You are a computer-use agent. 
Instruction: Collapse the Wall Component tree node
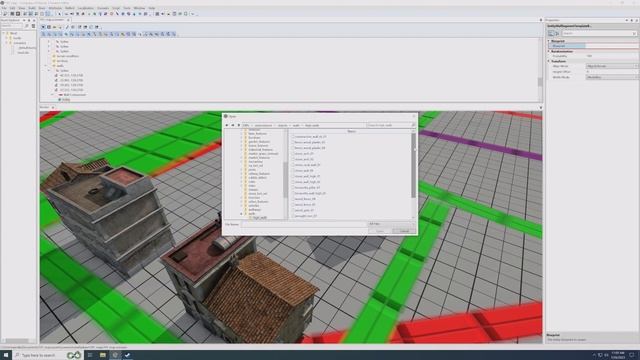click(x=53, y=95)
